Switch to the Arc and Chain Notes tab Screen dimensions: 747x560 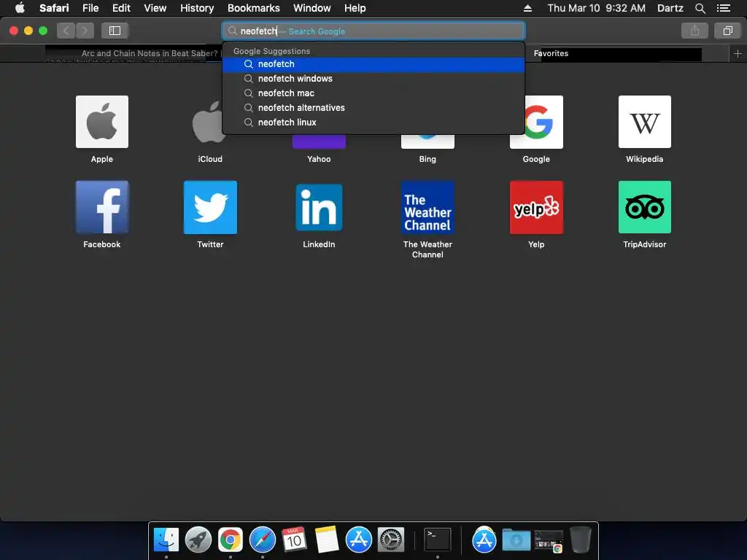134,54
